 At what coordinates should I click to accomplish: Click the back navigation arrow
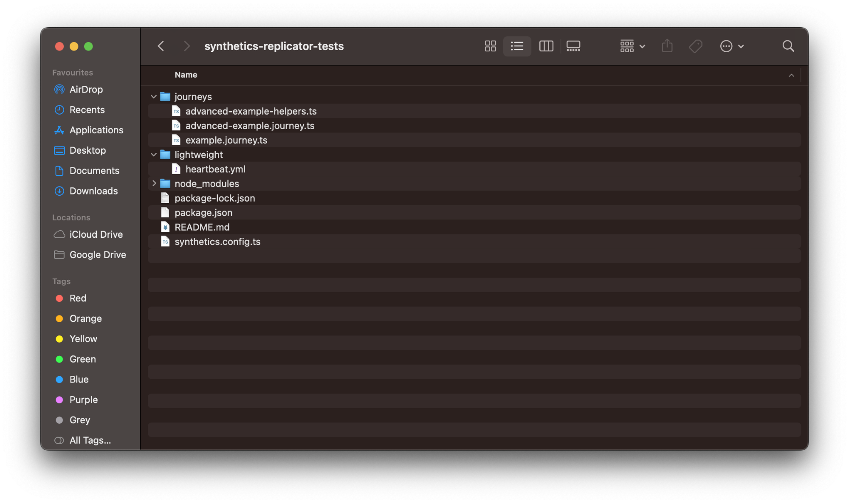[161, 45]
